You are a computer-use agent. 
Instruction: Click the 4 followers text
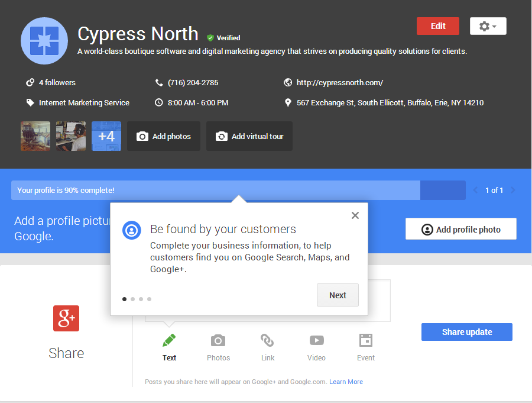57,83
